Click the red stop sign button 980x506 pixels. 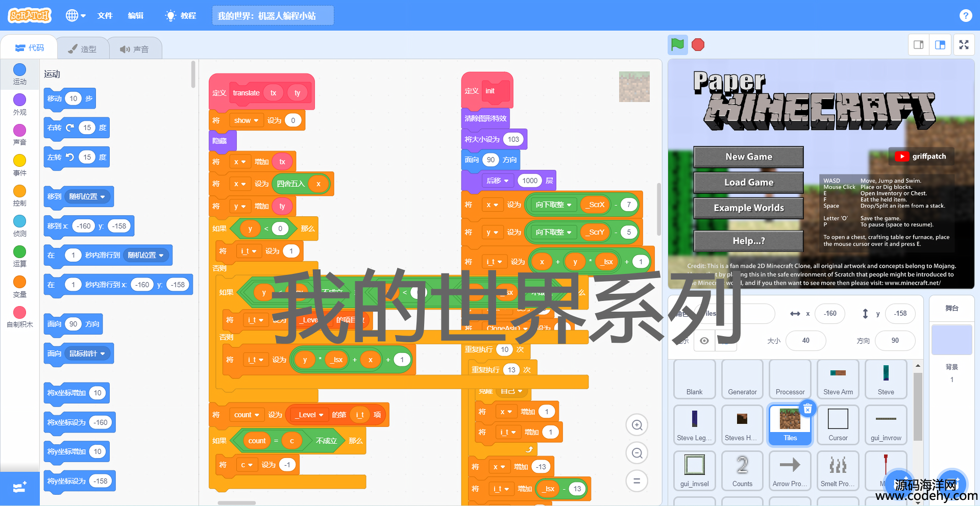coord(698,45)
